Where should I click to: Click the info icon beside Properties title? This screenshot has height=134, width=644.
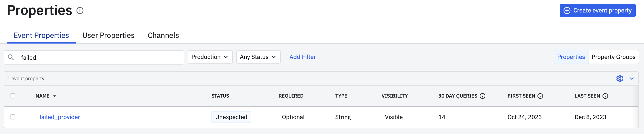coord(80,11)
